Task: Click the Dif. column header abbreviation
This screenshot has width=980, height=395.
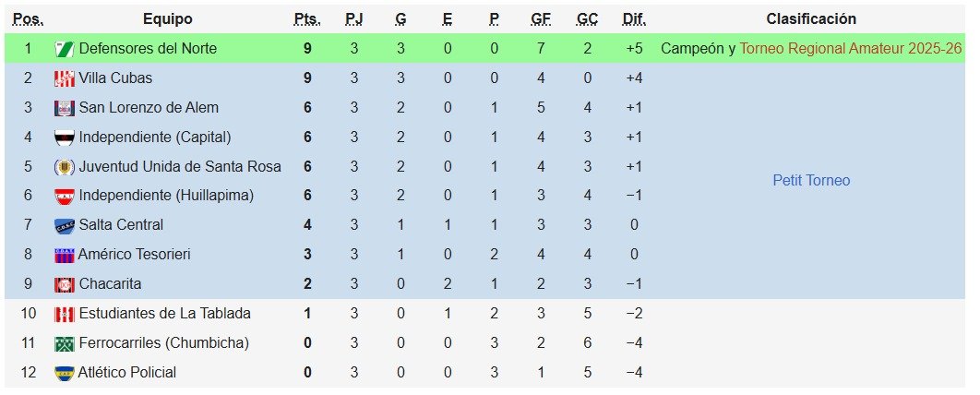Action: pyautogui.click(x=634, y=19)
